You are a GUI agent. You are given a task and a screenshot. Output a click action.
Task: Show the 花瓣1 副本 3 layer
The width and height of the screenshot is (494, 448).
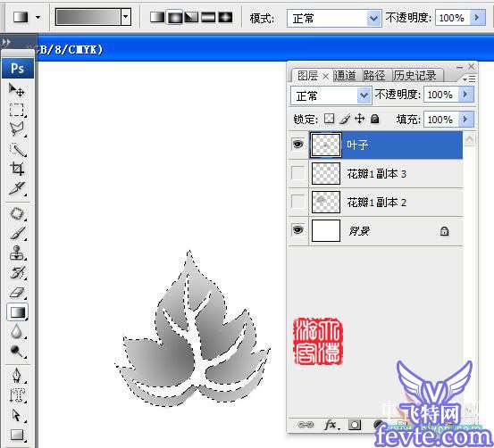[x=298, y=173]
